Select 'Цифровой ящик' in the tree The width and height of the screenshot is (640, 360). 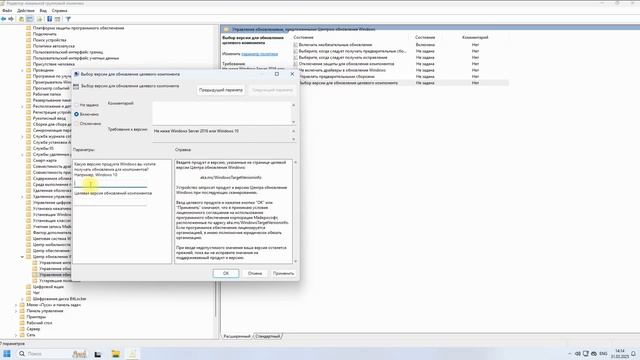48,287
